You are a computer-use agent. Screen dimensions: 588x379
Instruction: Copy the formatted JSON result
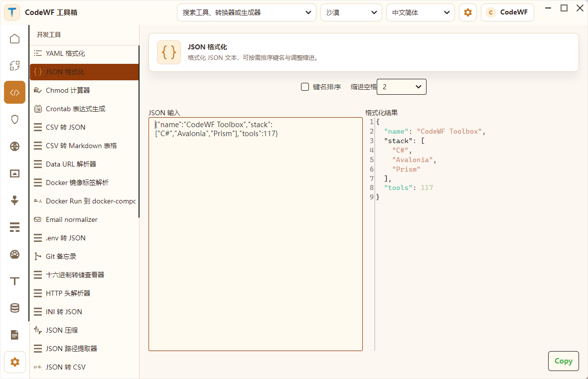pos(563,361)
